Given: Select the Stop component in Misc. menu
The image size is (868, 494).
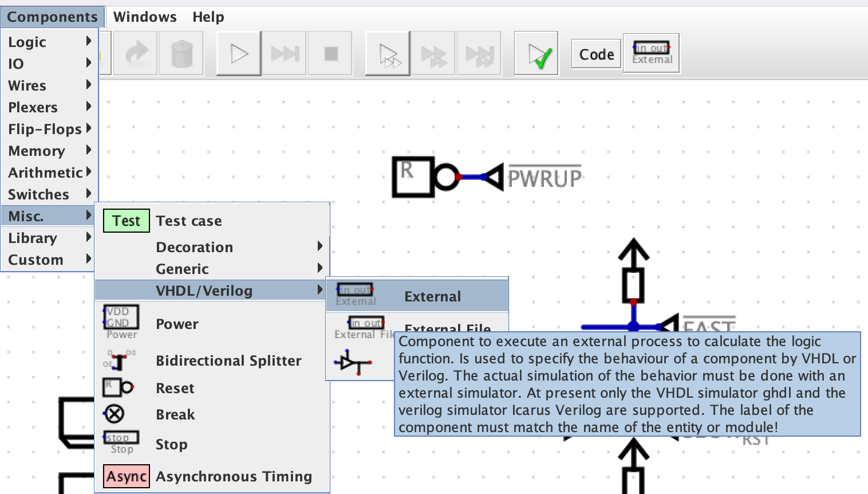Looking at the screenshot, I should tap(171, 445).
